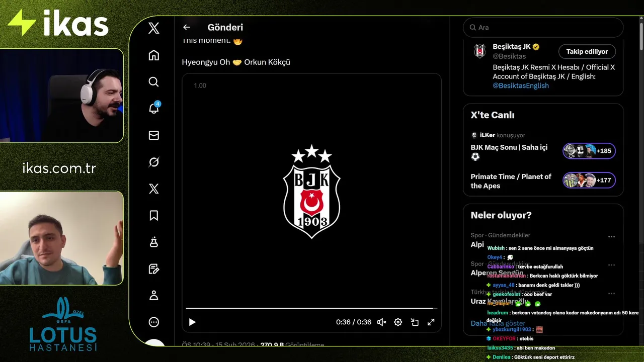Image resolution: width=644 pixels, height=362 pixels.
Task: Click Daha fazla göster link
Action: [x=498, y=323]
